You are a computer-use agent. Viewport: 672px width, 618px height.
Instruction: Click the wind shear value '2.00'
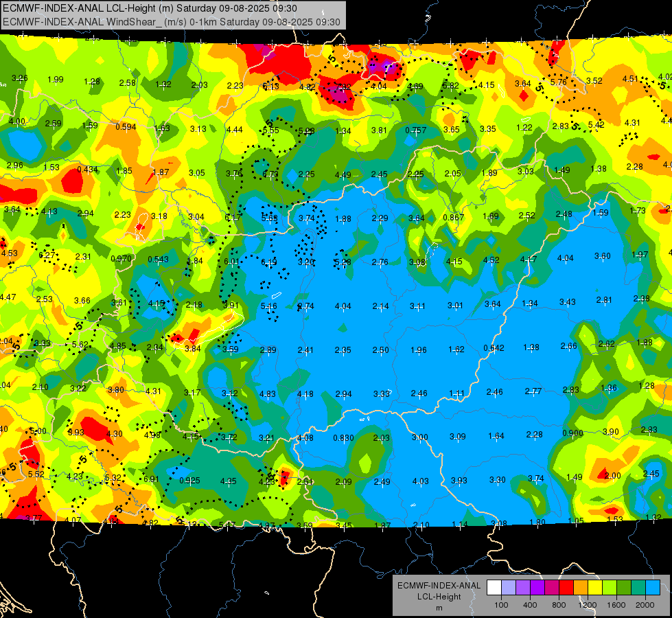pyautogui.click(x=613, y=475)
